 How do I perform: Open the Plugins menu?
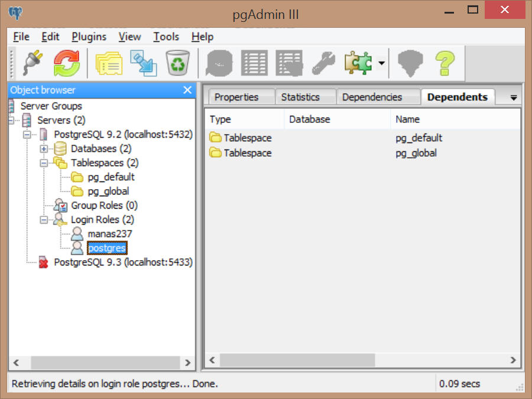(x=89, y=37)
